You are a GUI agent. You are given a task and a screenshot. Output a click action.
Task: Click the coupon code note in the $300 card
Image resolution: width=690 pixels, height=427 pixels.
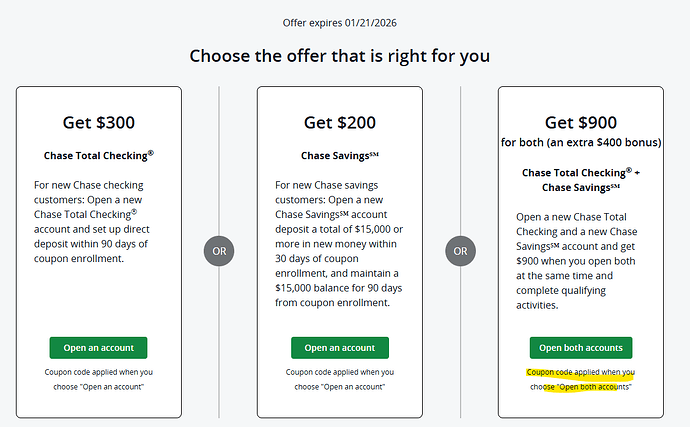coord(98,379)
